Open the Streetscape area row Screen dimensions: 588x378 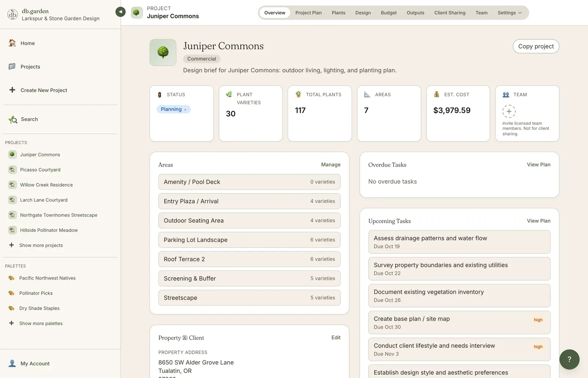(249, 298)
